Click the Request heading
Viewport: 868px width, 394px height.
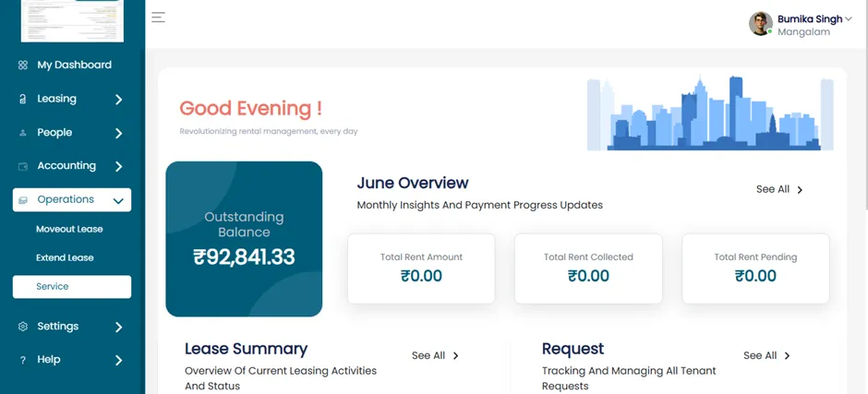(x=573, y=349)
